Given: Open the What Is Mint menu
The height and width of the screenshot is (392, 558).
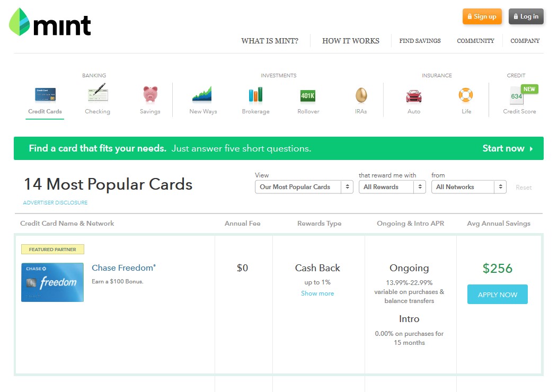Looking at the screenshot, I should click(270, 41).
